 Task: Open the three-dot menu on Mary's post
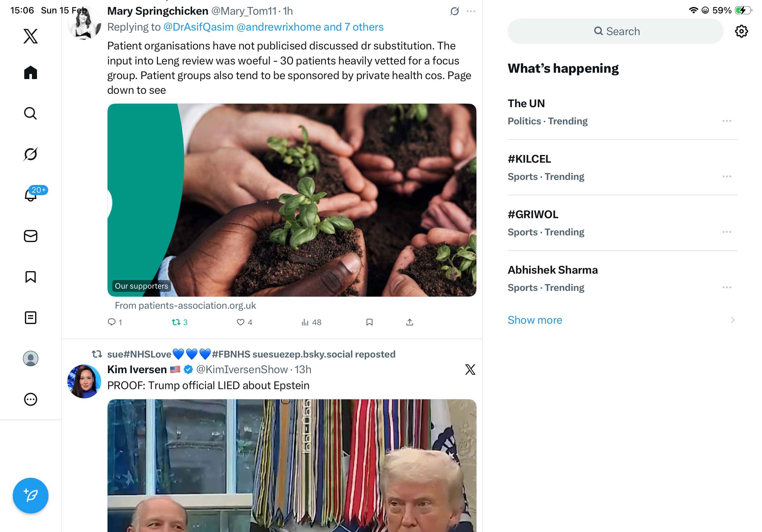click(471, 11)
